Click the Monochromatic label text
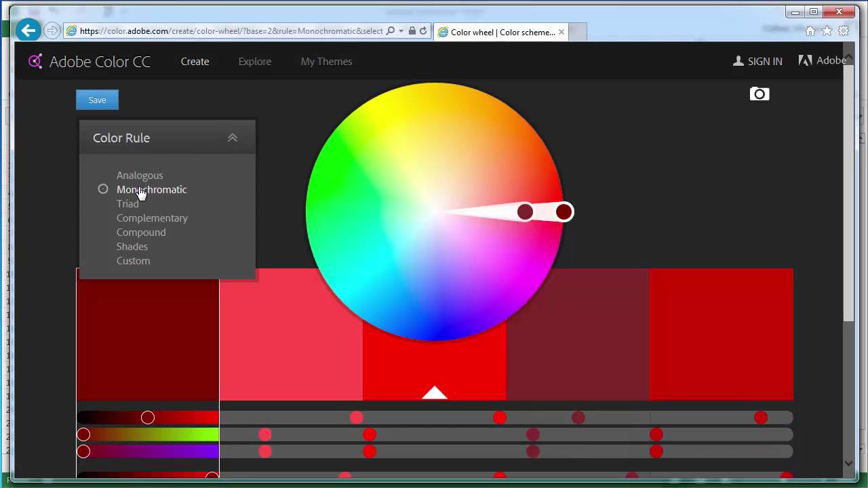Screen dimensions: 868x488 [x=152, y=189]
